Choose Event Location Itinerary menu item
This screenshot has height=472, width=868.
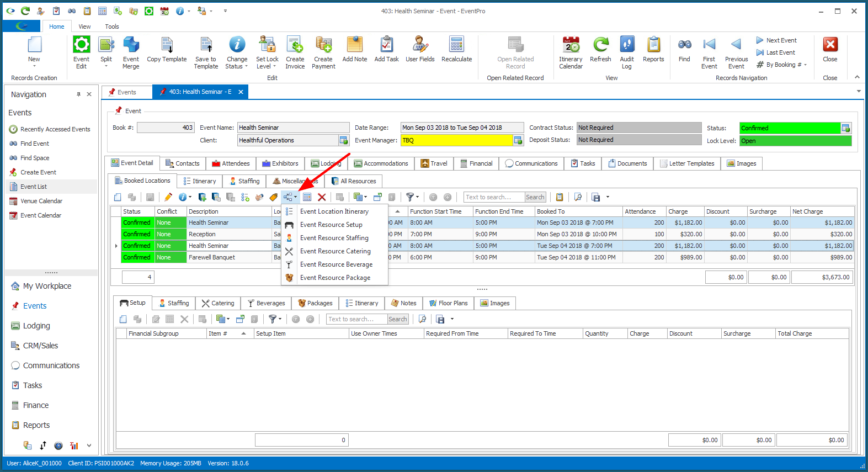(x=334, y=211)
